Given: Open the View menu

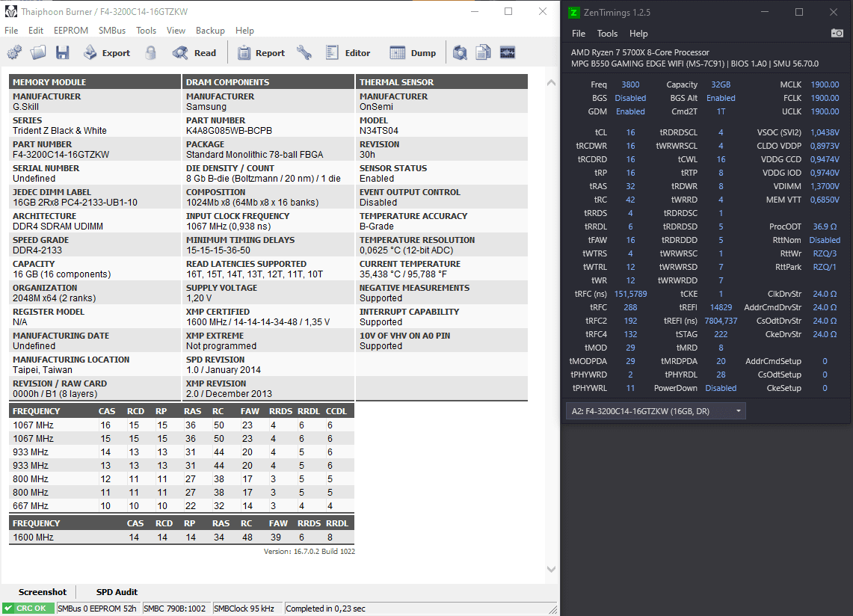Looking at the screenshot, I should [176, 31].
